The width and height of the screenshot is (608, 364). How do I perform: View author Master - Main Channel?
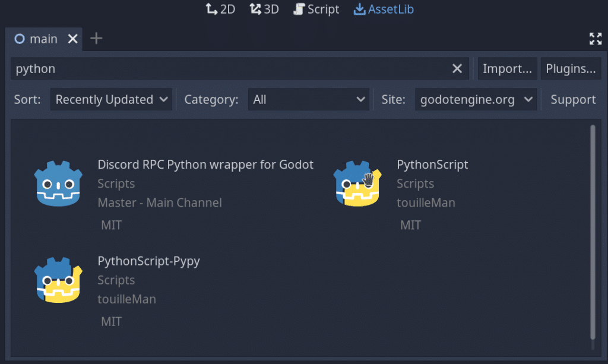point(160,202)
